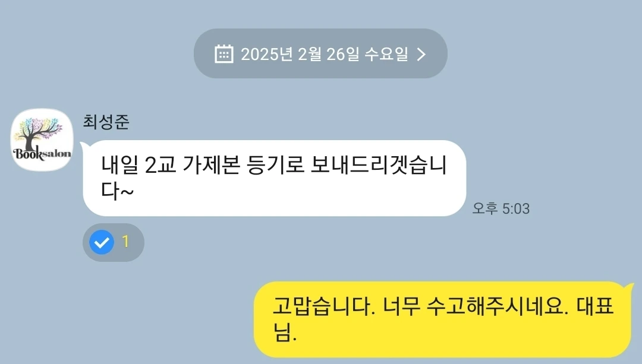Screen dimensions: 642x364
Task: Tap the sender name 최성준
Action: coord(106,122)
